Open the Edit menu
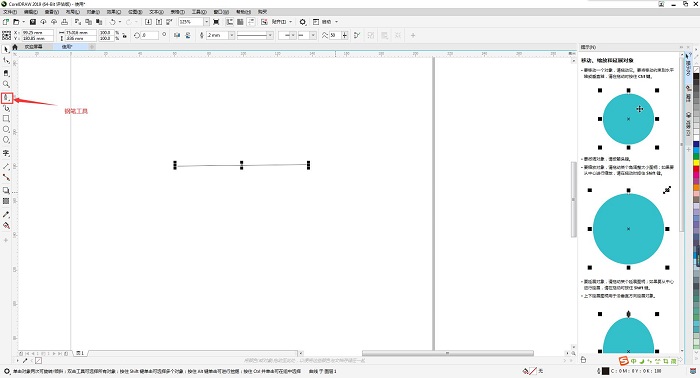Image resolution: width=700 pixels, height=378 pixels. click(x=31, y=12)
